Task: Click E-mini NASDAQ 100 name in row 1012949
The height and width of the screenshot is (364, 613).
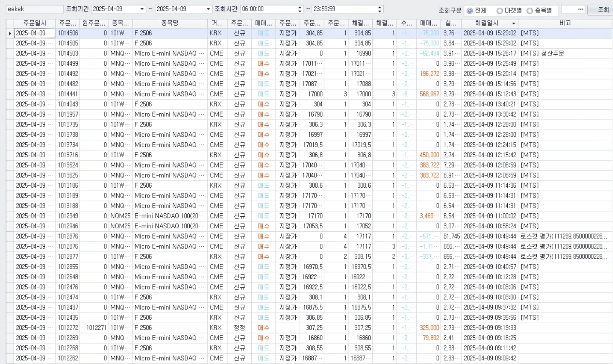Action: (169, 216)
